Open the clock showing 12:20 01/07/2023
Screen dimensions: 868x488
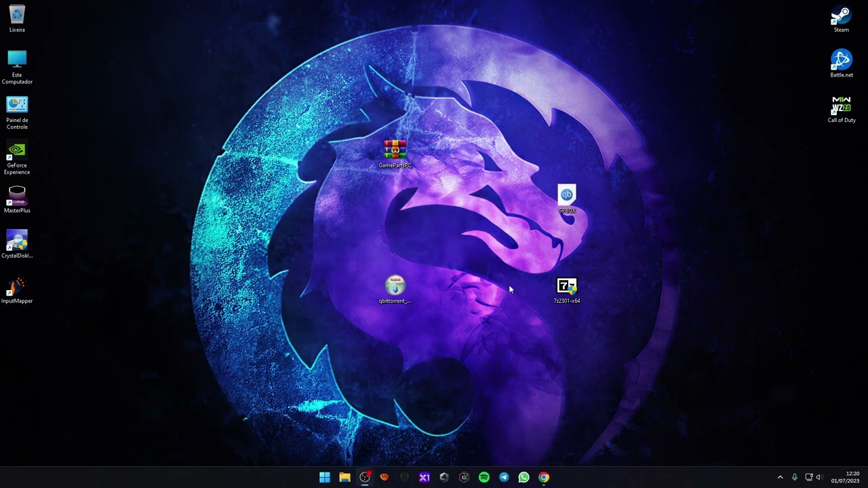click(846, 477)
